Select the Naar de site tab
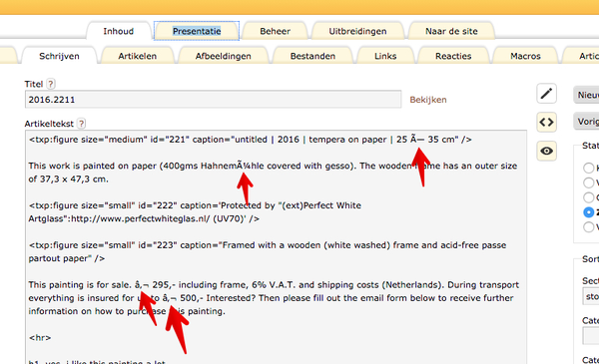Viewport: 599px width, 364px height. (451, 31)
